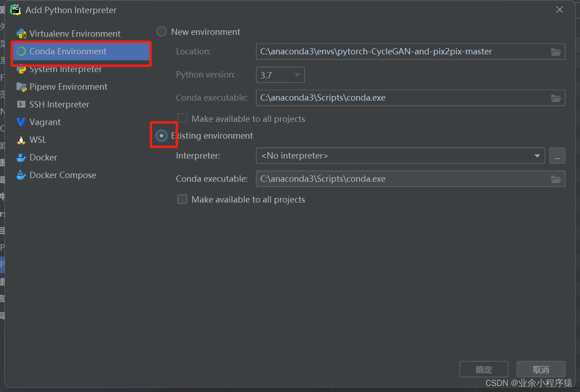Open the Interpreter dropdown list
Viewport: 580px width, 392px height.
400,156
